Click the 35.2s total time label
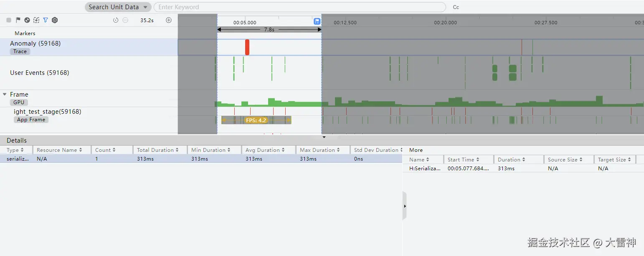644x256 pixels. pos(147,20)
